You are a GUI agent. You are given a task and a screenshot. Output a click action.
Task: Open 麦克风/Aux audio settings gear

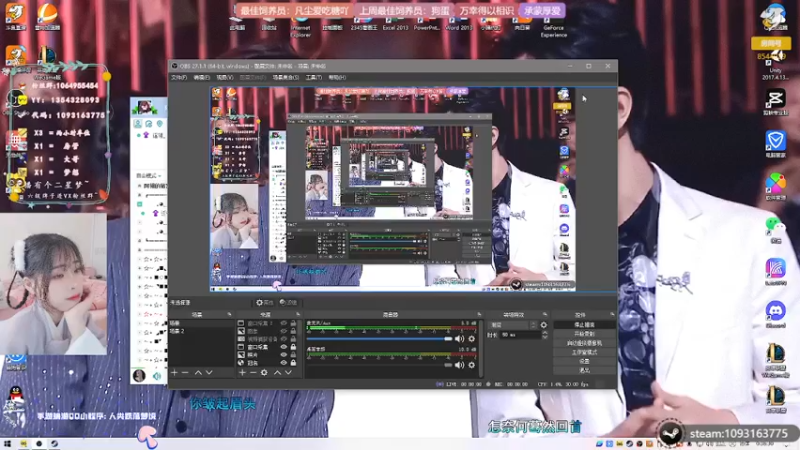click(x=471, y=339)
